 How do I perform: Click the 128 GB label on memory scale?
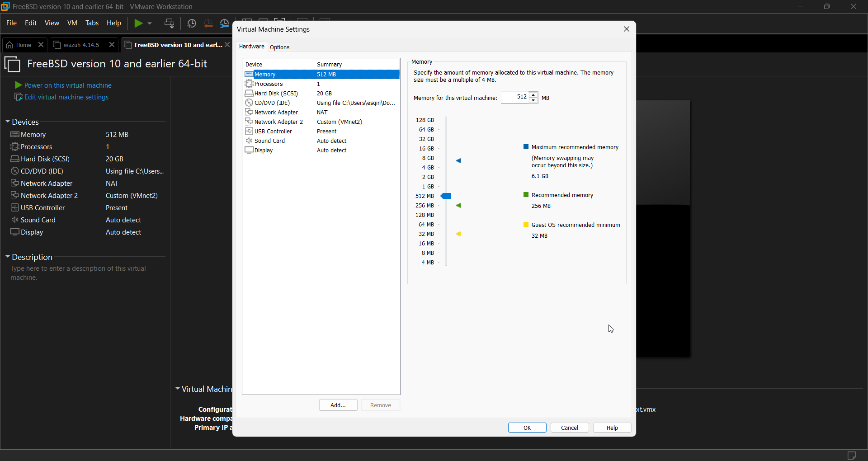[x=425, y=120]
